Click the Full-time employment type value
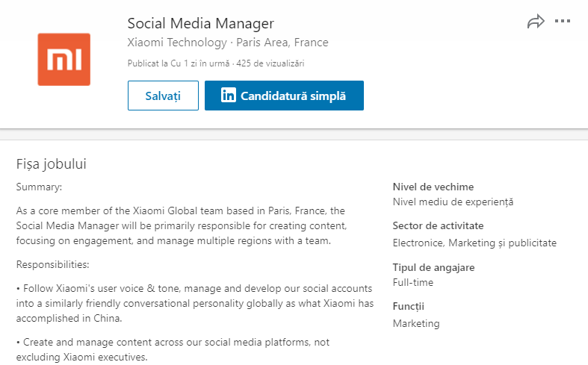 point(413,282)
